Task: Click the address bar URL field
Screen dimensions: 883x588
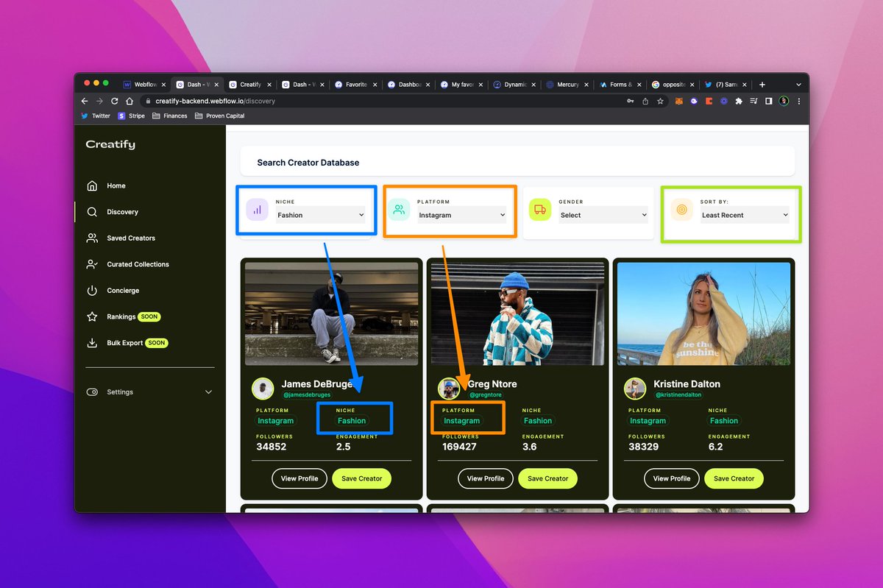Action: 383,101
